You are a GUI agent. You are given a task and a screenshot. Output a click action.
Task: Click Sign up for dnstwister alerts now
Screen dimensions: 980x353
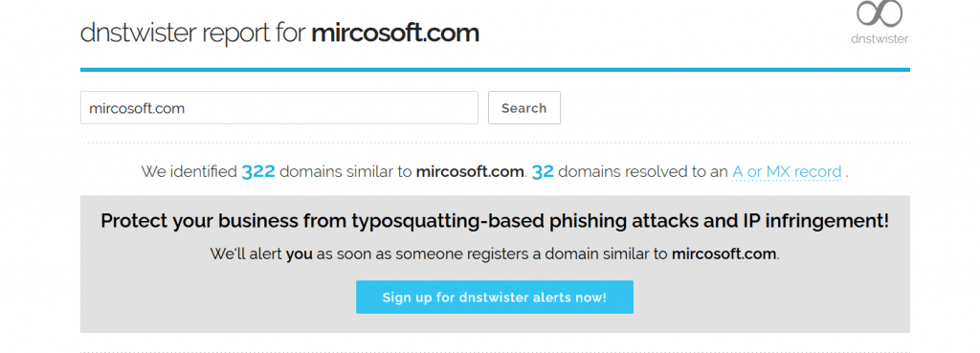tap(495, 297)
